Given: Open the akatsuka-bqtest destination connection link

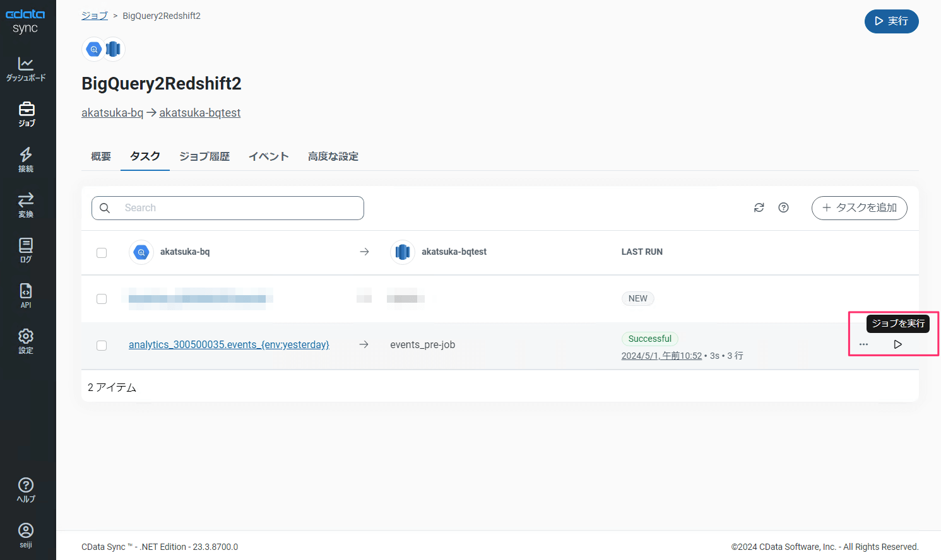Looking at the screenshot, I should pos(200,113).
